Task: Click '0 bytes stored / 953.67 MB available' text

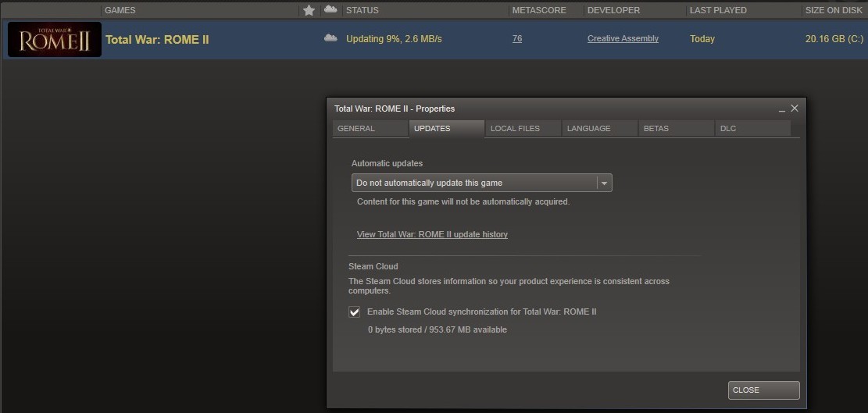Action: 438,330
